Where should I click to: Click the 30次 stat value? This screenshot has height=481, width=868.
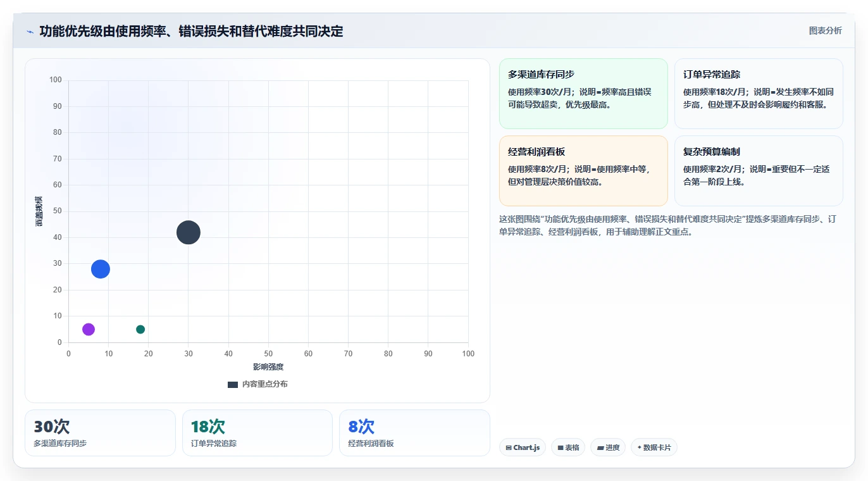coord(51,427)
